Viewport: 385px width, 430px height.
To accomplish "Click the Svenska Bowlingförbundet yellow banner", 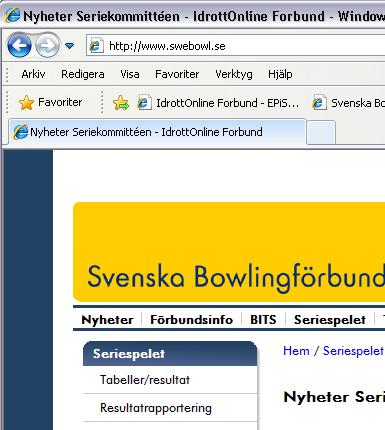I will click(229, 252).
